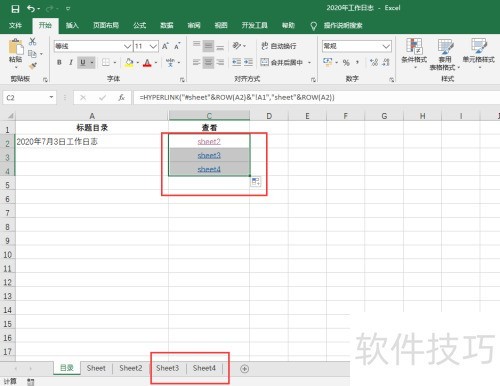This screenshot has height=386, width=500.
Task: Click the Auto Fill Options icon
Action: coord(256,182)
